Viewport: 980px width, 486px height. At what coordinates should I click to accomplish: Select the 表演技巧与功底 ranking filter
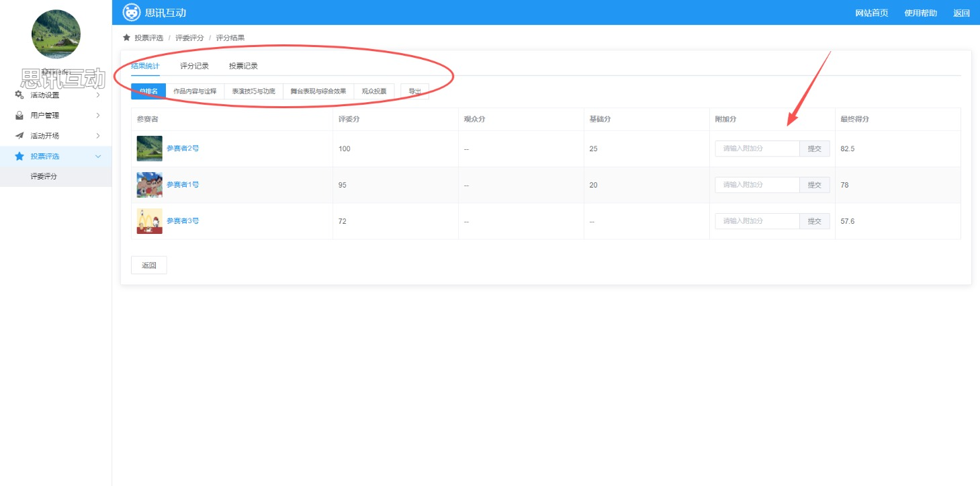tap(253, 91)
